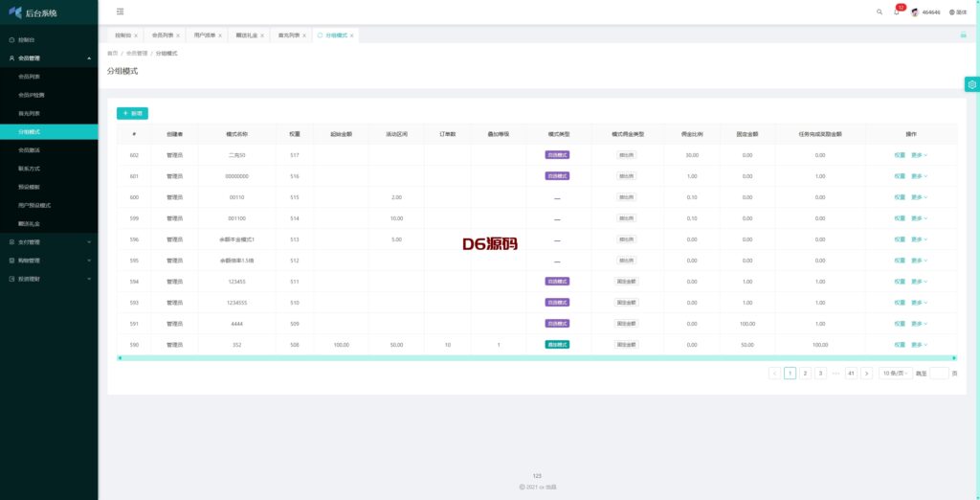The image size is (980, 500).
Task: Open 更多 dropdown for row 590
Action: point(919,345)
